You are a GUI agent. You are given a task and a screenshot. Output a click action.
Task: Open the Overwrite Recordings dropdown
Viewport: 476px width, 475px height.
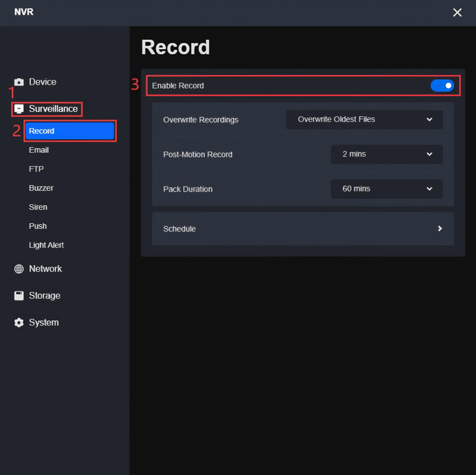(364, 120)
